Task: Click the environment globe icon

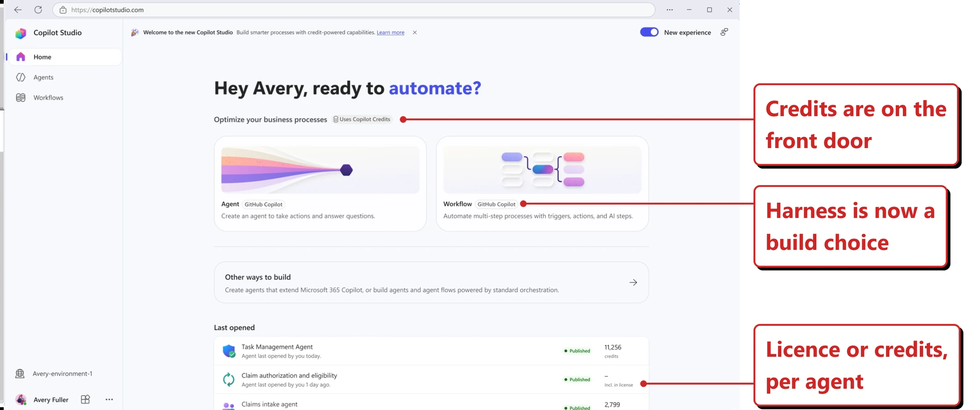Action: pos(20,373)
